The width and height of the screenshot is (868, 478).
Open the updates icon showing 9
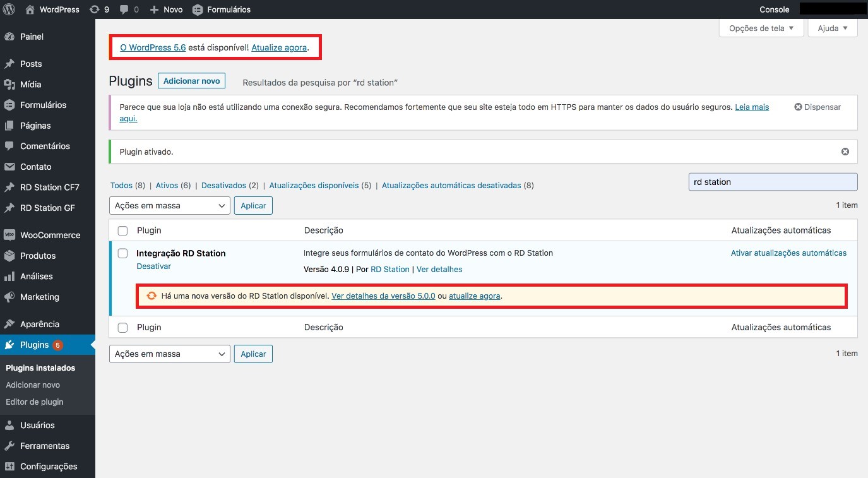pyautogui.click(x=95, y=9)
